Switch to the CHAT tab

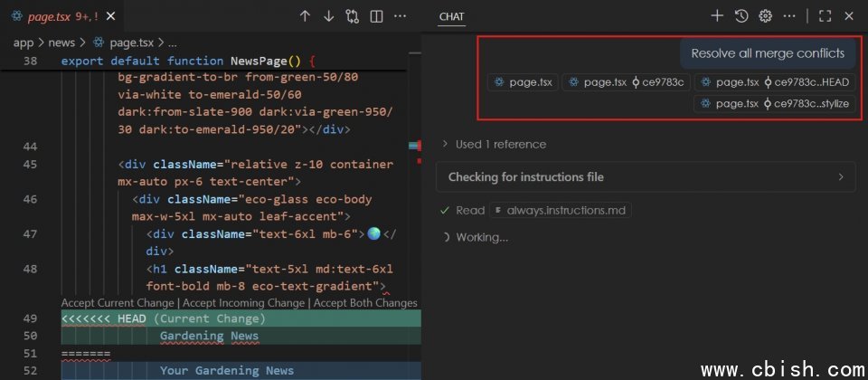[x=451, y=16]
